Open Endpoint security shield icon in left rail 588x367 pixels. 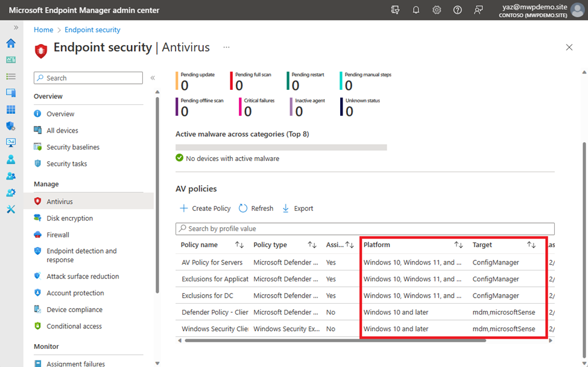click(x=11, y=126)
